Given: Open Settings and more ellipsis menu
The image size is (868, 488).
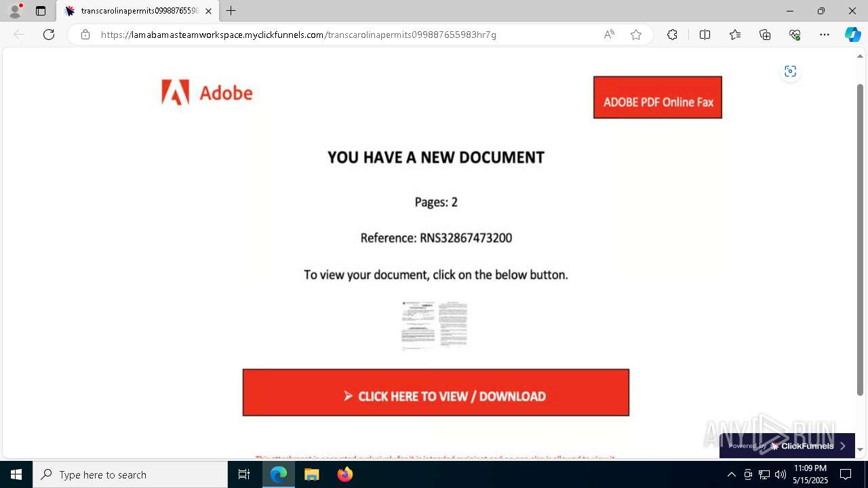Looking at the screenshot, I should 825,35.
